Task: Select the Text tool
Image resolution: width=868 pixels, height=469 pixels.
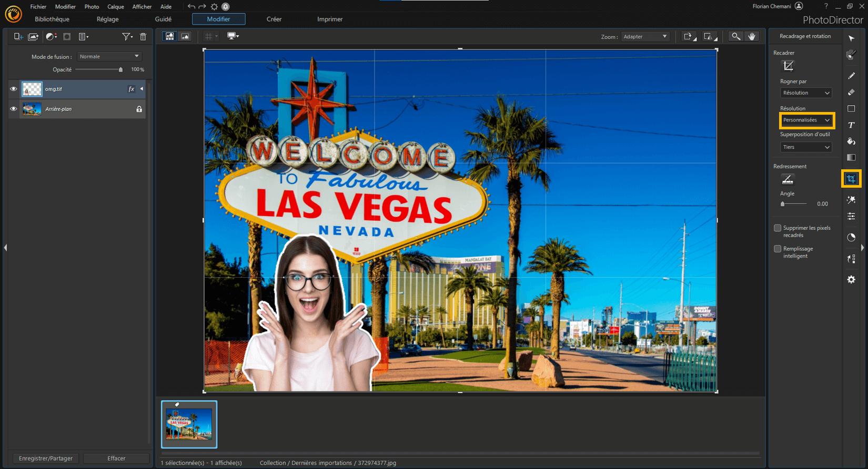Action: click(851, 125)
